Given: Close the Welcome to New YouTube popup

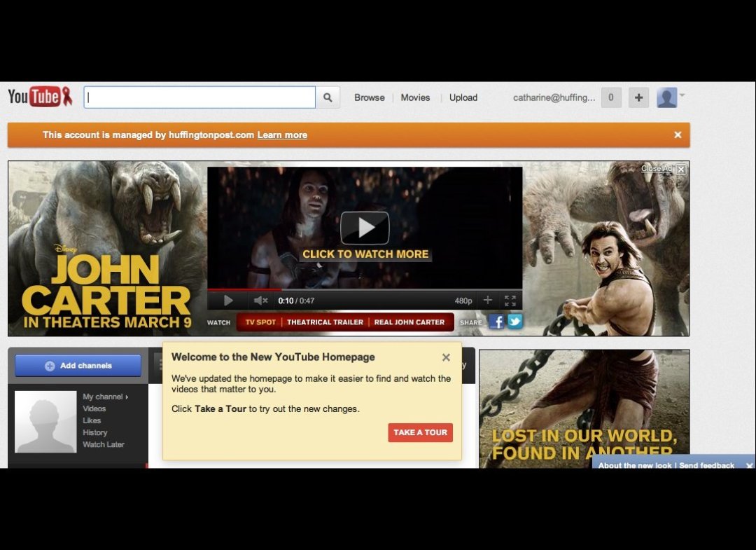Looking at the screenshot, I should point(446,357).
